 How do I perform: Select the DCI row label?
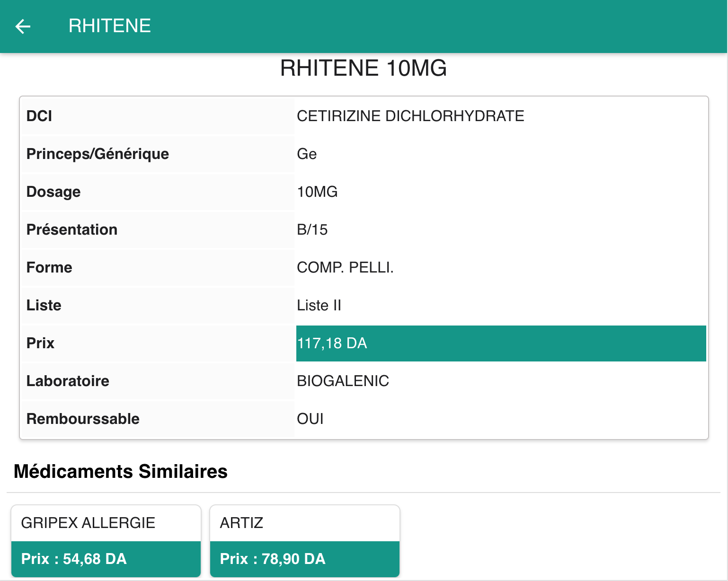pos(39,116)
